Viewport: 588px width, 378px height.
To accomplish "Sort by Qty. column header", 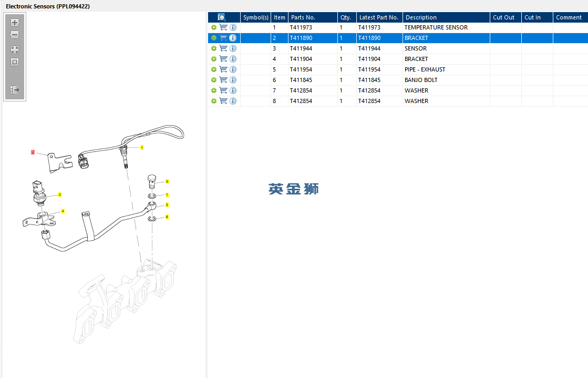I will [347, 17].
